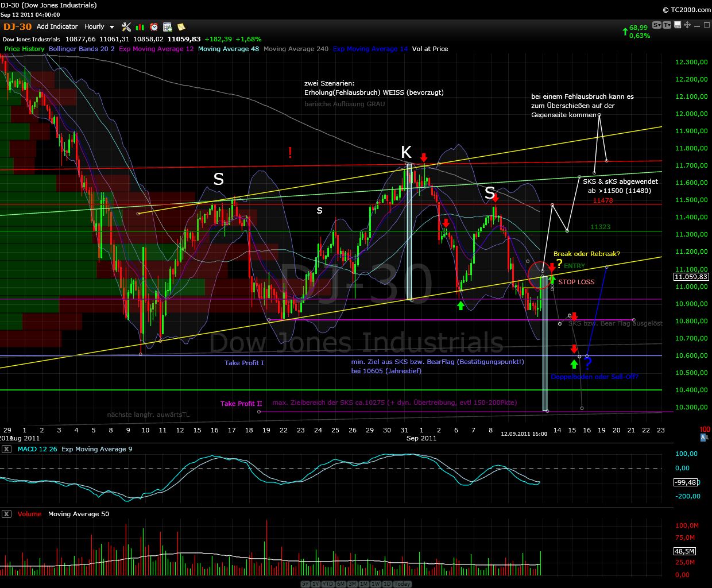Image resolution: width=712 pixels, height=588 pixels.
Task: Click the 'Sep 2011' date axis label
Action: click(x=421, y=438)
